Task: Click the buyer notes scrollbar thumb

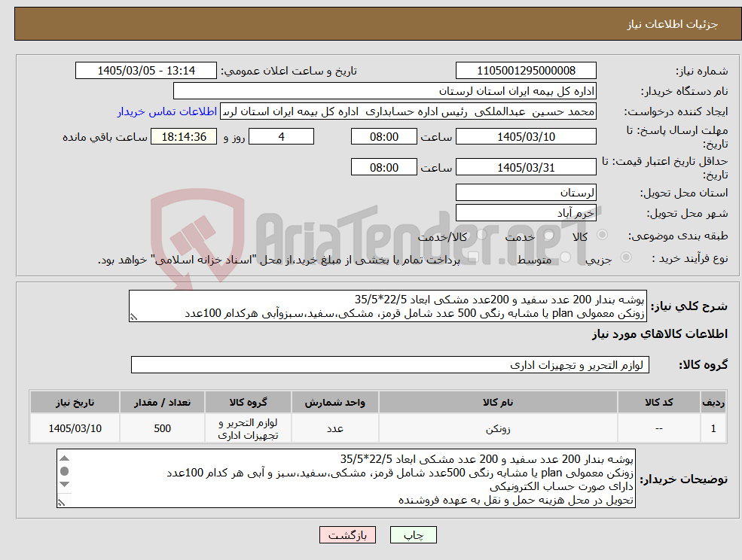Action: [64, 471]
